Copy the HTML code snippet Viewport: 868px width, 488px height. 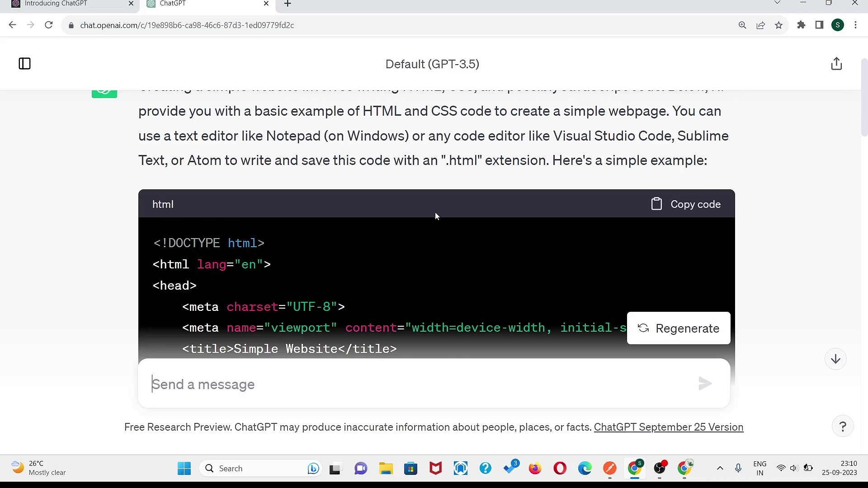coord(685,204)
